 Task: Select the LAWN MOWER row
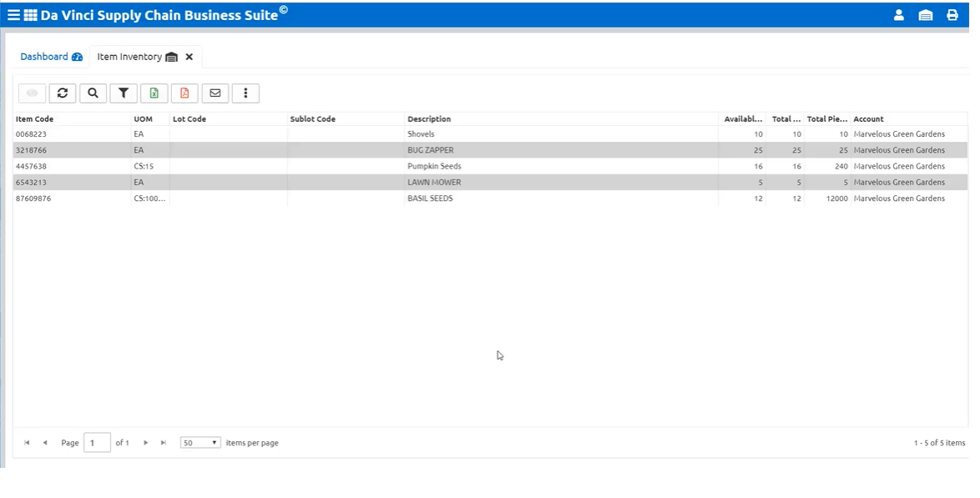tap(434, 182)
